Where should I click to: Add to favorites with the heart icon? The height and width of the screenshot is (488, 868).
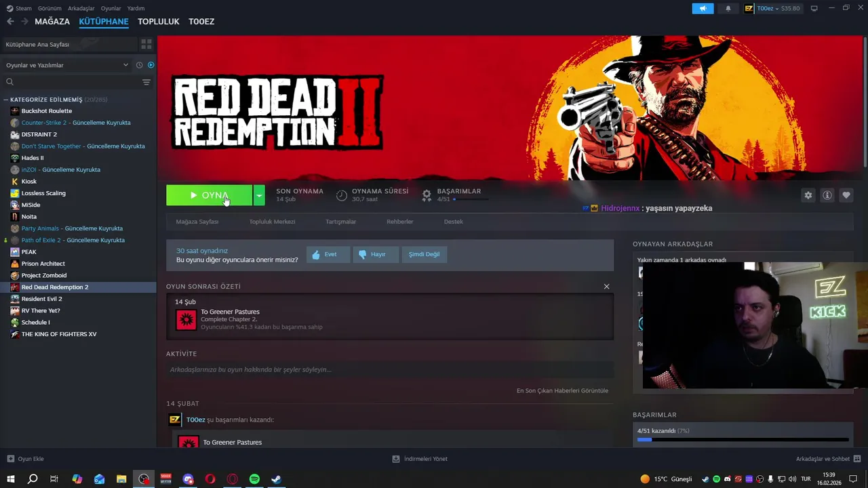point(846,195)
